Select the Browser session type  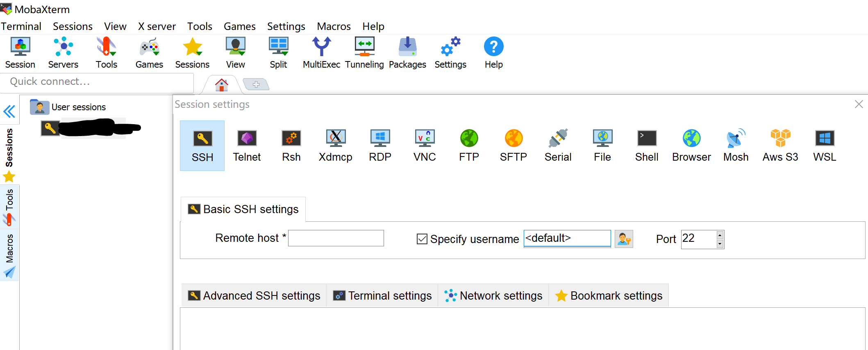click(x=691, y=145)
